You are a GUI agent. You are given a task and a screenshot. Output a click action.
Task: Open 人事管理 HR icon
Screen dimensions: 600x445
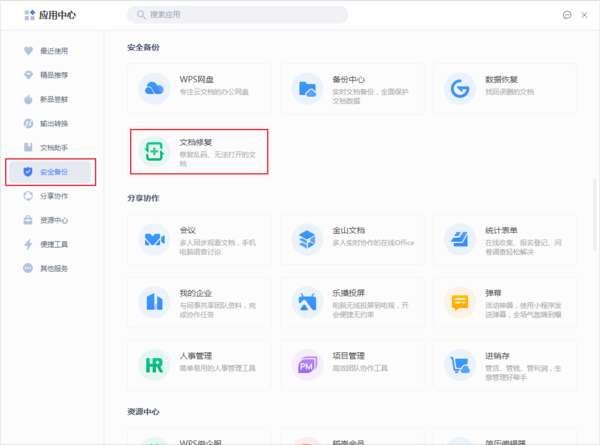click(153, 364)
